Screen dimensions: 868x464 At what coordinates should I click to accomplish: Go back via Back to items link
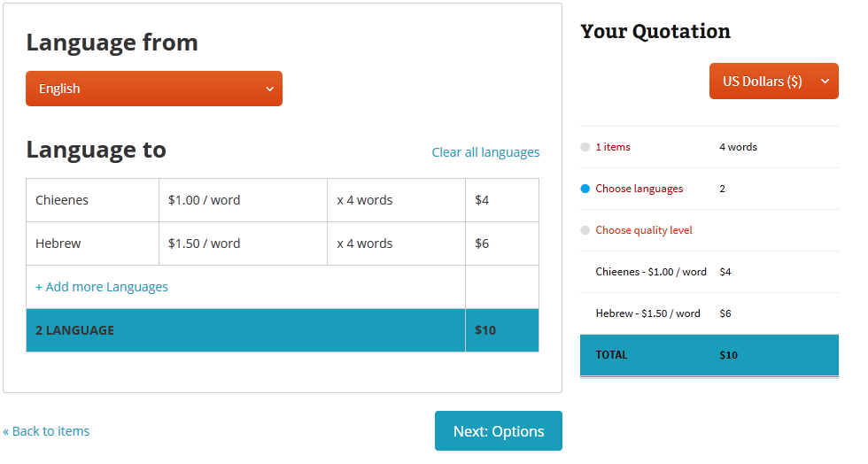click(x=46, y=431)
